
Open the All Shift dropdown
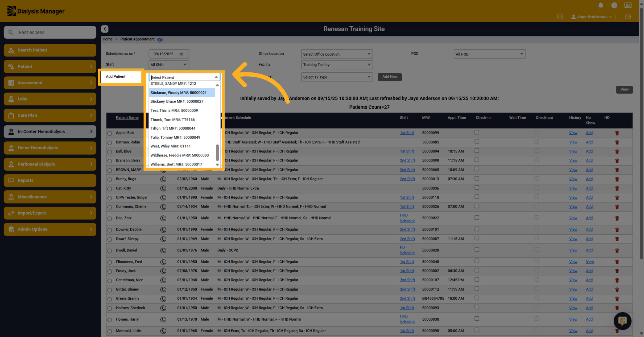[169, 65]
